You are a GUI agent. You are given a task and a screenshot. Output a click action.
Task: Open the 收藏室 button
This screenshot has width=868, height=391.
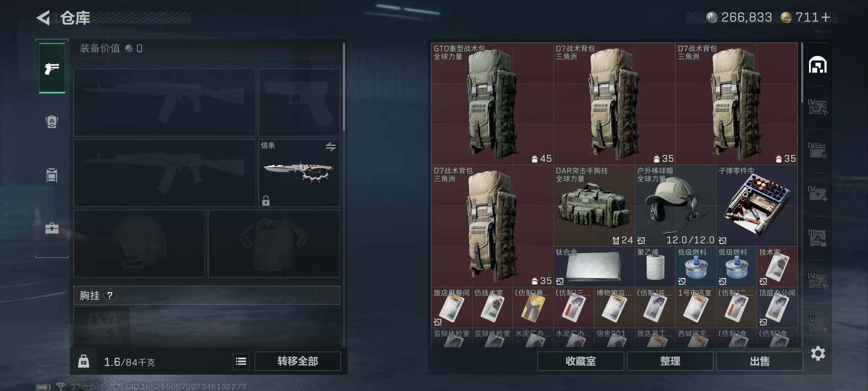coord(580,361)
